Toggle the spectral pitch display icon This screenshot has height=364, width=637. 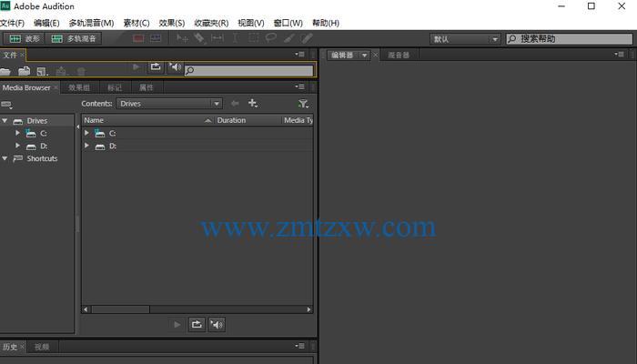tap(156, 38)
